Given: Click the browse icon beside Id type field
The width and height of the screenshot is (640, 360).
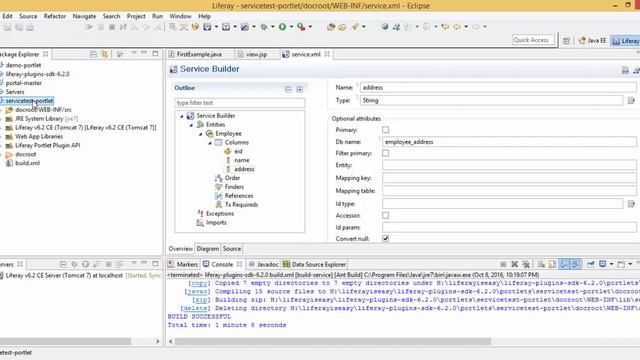Looking at the screenshot, I should [631, 203].
